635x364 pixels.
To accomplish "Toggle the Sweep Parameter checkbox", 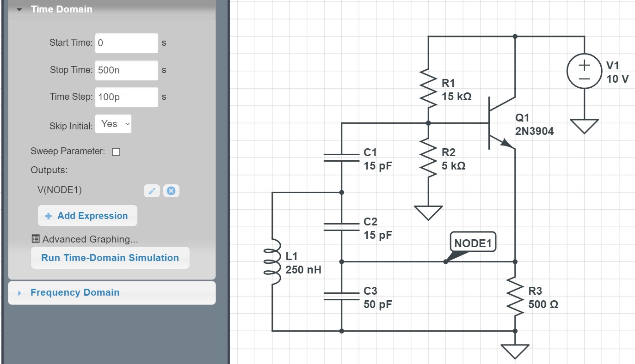I will 116,152.
